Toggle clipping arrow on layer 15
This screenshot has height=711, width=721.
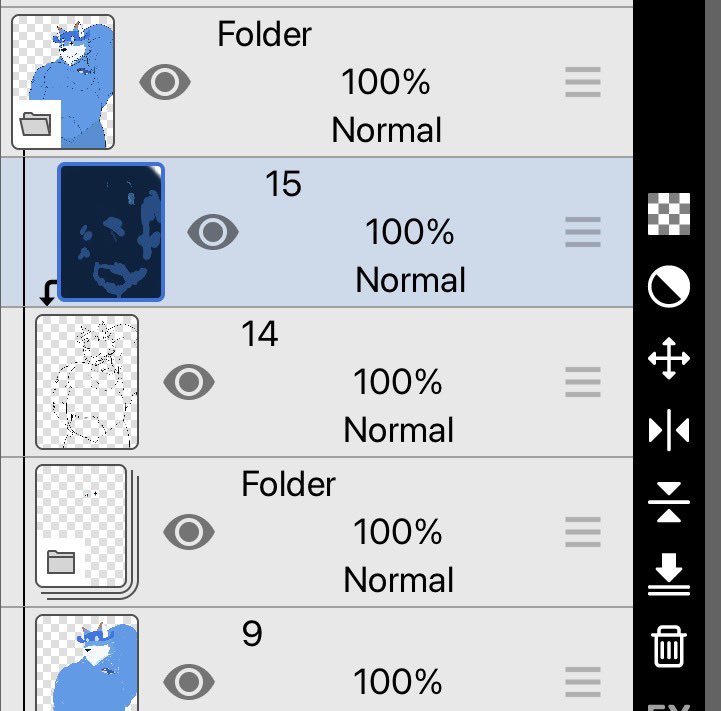pos(48,293)
